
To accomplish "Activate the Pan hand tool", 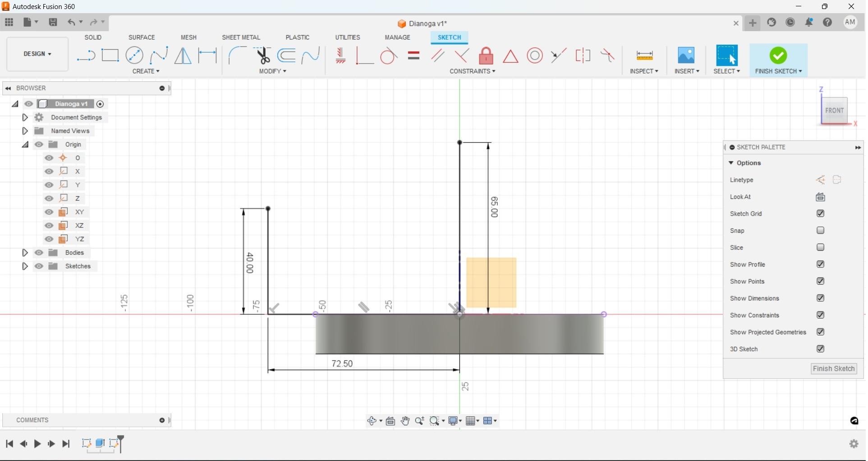I will (x=405, y=421).
